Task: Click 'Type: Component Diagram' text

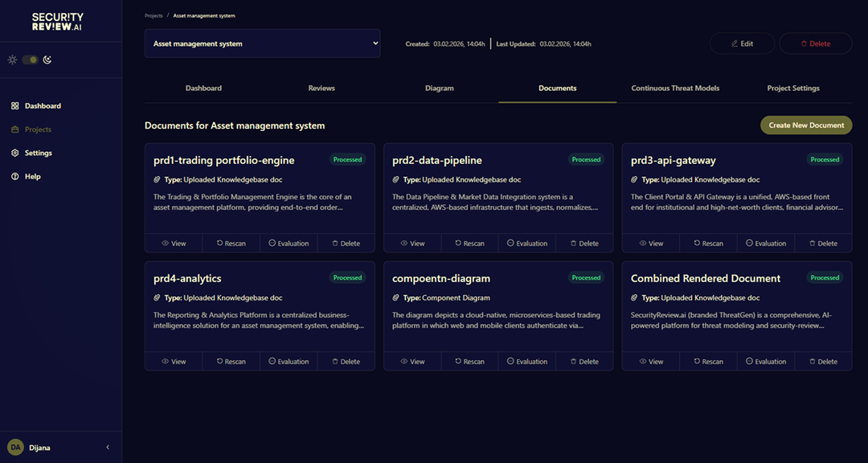Action: [x=447, y=298]
